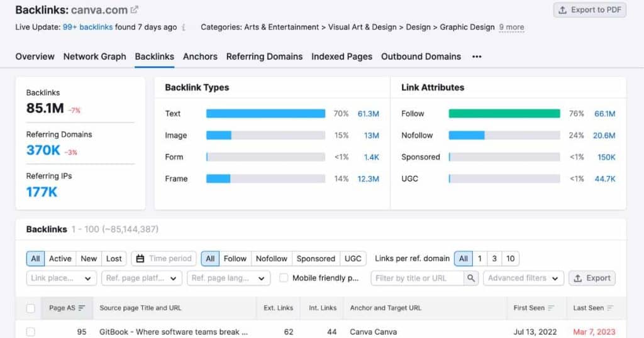Select the New backlinks filter
The width and height of the screenshot is (644, 338).
click(x=89, y=259)
